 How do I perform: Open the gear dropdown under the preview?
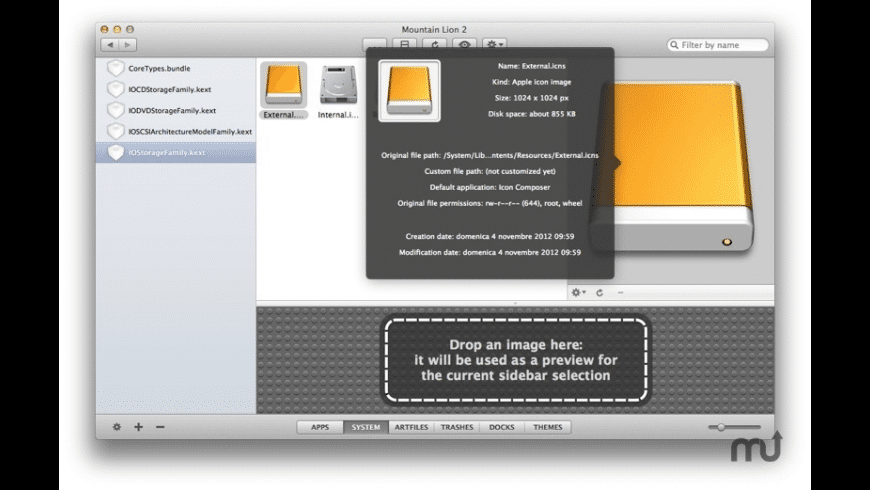(578, 292)
